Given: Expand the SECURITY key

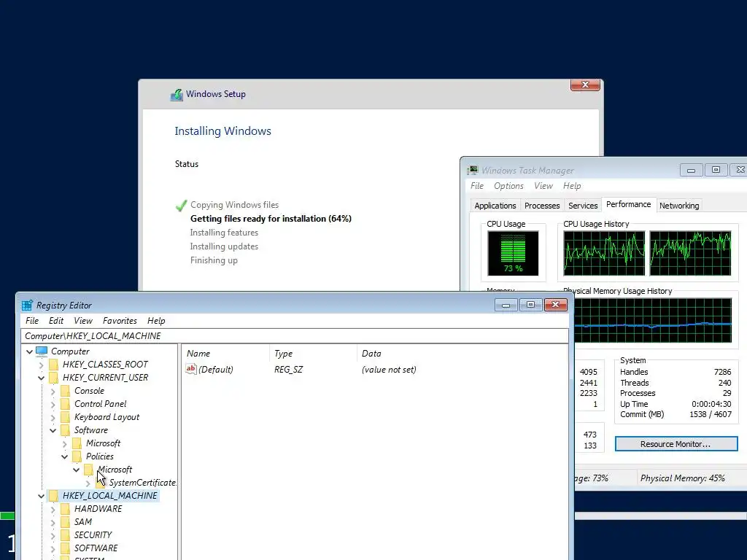Looking at the screenshot, I should pyautogui.click(x=53, y=535).
